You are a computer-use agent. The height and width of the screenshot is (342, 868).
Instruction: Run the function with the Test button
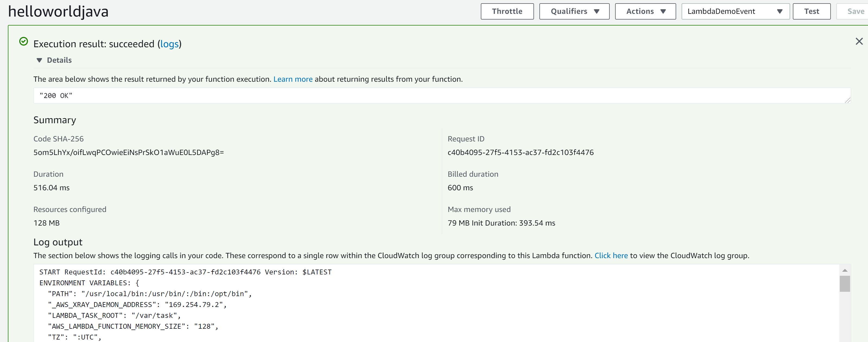(811, 11)
